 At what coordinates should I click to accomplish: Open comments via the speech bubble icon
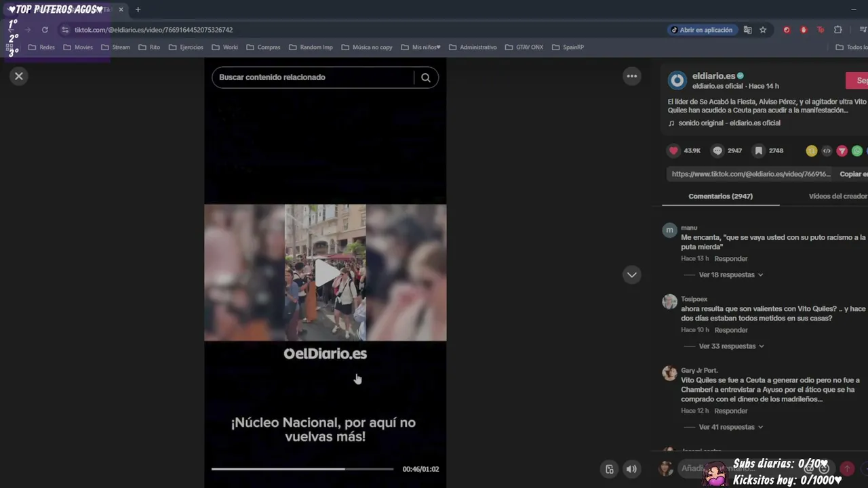pyautogui.click(x=717, y=150)
